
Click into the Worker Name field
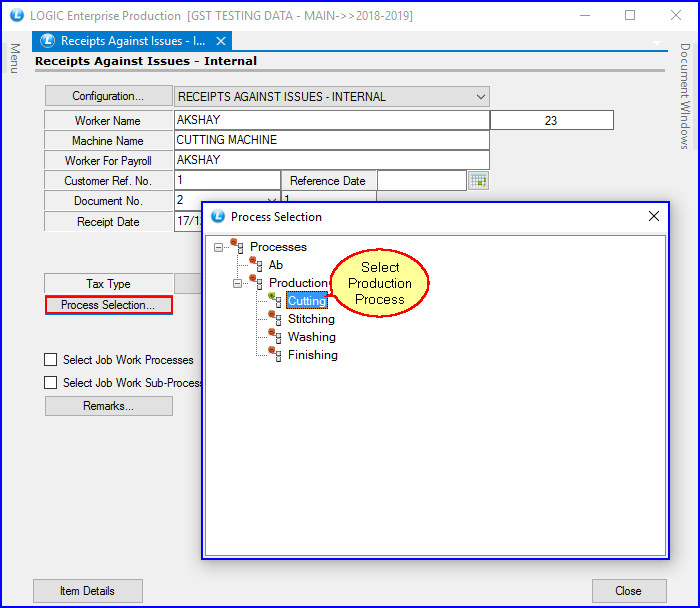[330, 120]
